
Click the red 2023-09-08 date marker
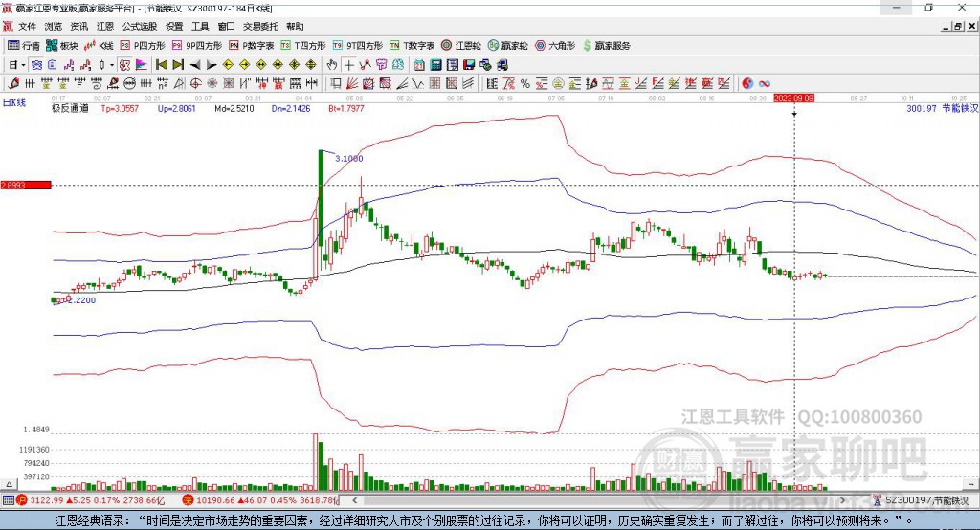(793, 99)
